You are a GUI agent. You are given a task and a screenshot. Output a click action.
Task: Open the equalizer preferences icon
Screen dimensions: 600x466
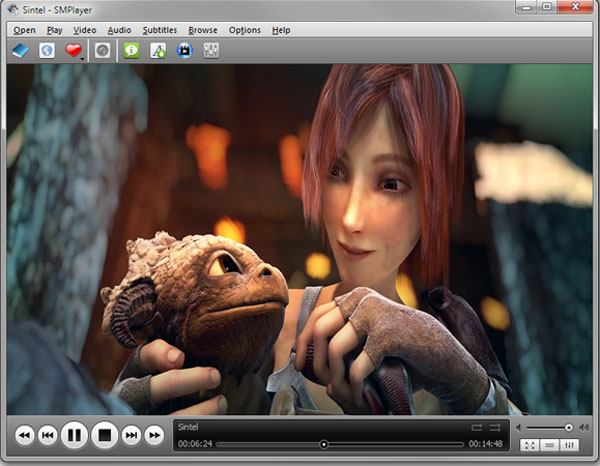click(211, 50)
